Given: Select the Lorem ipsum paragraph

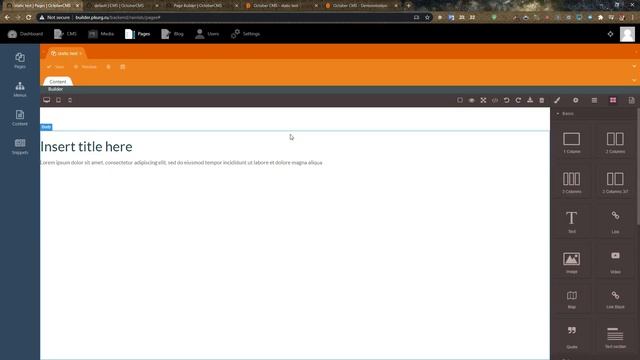Looking at the screenshot, I should tap(181, 162).
